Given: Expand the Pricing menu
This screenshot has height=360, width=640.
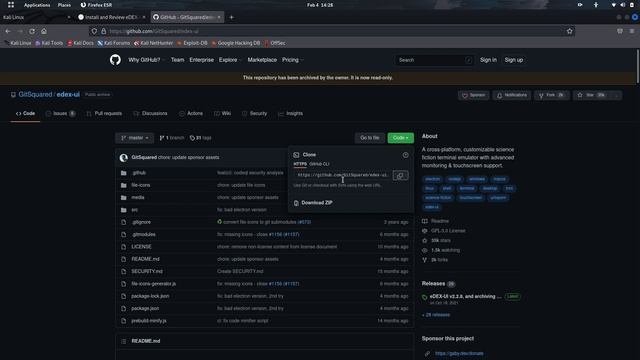Looking at the screenshot, I should 293,60.
